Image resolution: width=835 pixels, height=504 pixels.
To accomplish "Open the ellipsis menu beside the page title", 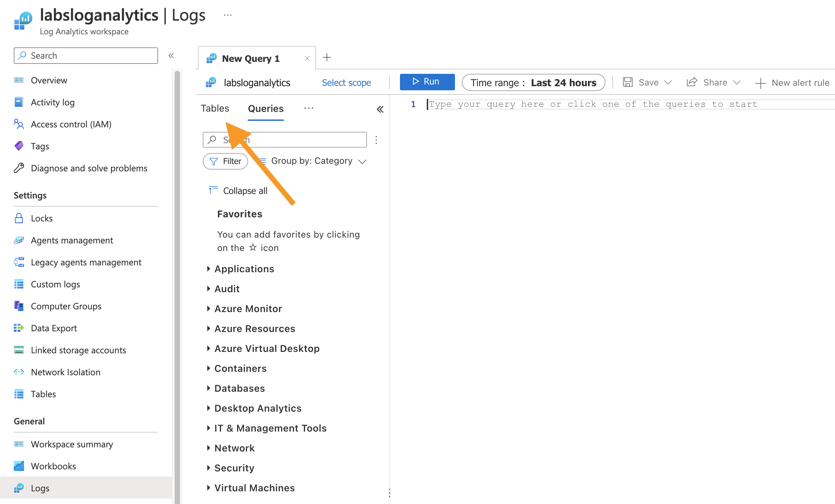I will click(x=227, y=15).
